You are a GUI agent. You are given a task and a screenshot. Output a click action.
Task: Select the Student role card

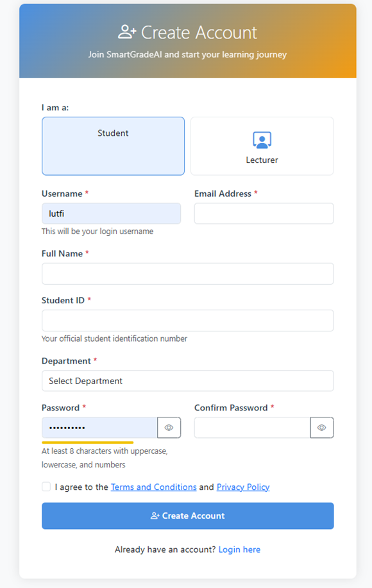(113, 146)
